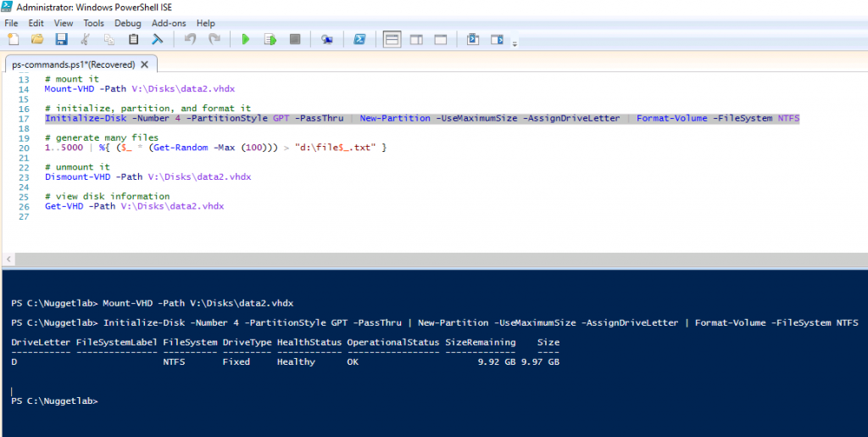Click Initialize-Disk command in console output

pyautogui.click(x=481, y=323)
